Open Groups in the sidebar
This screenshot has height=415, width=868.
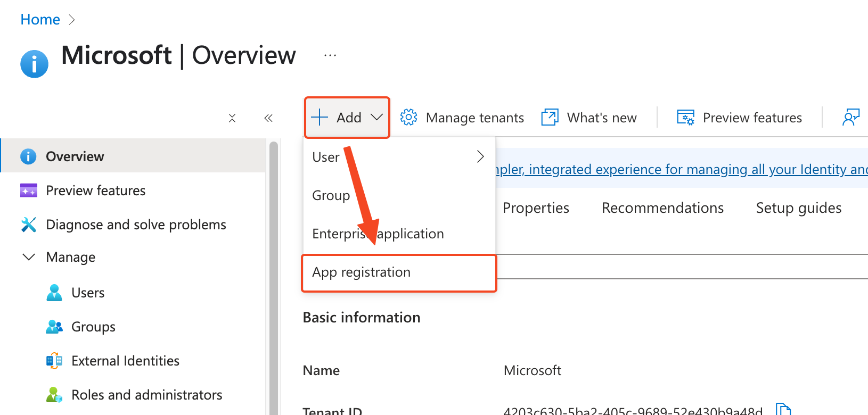93,327
